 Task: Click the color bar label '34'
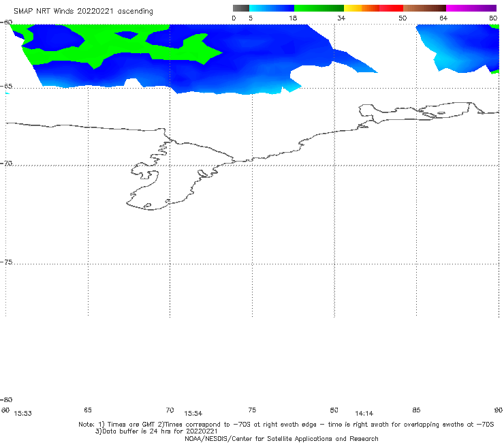[x=341, y=18]
